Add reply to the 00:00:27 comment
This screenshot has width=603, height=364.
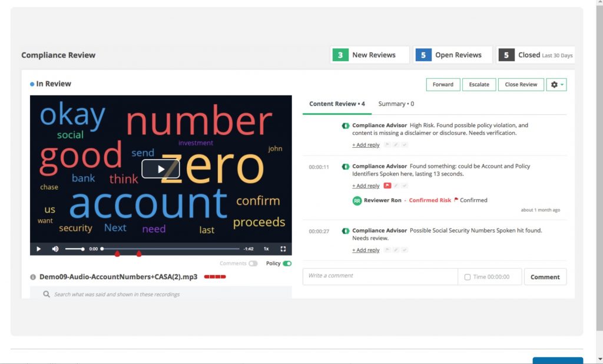366,250
